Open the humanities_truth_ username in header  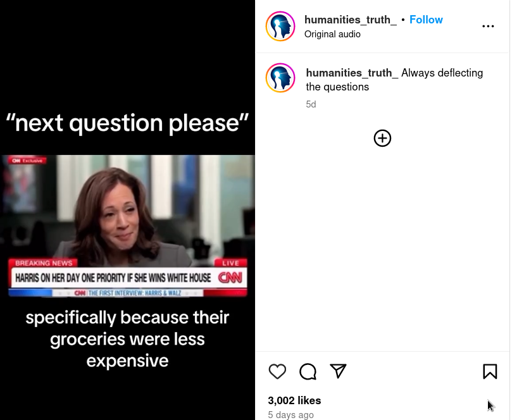pyautogui.click(x=351, y=20)
